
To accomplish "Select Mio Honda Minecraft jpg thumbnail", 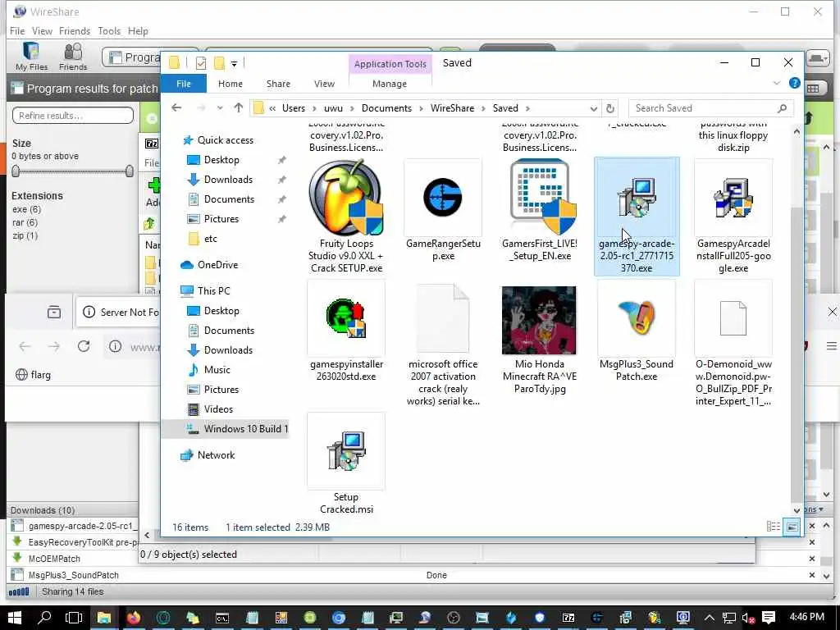I will pyautogui.click(x=539, y=320).
